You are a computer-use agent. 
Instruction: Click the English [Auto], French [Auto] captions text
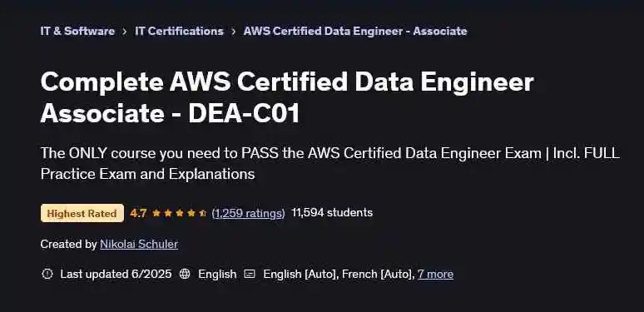point(339,274)
